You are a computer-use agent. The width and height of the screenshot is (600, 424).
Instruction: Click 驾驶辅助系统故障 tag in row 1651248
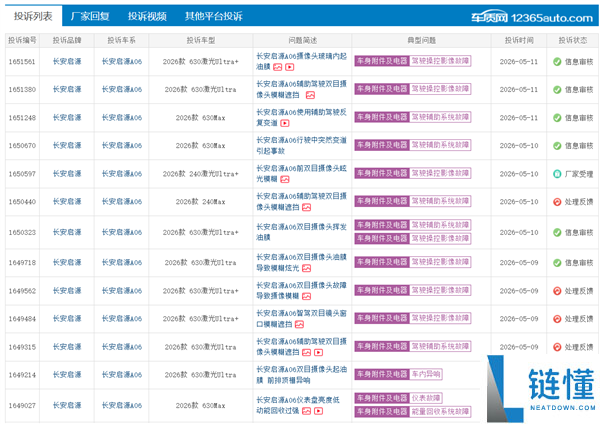(440, 117)
